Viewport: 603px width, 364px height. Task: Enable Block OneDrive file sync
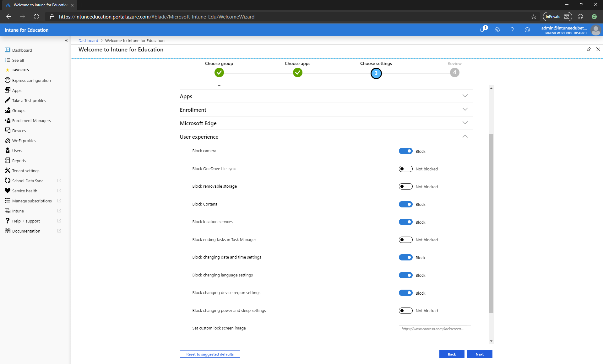point(405,169)
